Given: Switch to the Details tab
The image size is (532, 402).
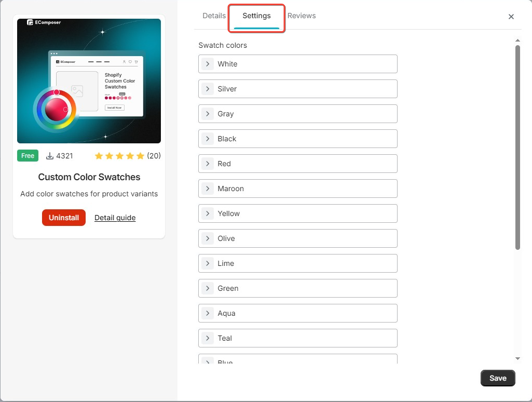Looking at the screenshot, I should pyautogui.click(x=214, y=16).
